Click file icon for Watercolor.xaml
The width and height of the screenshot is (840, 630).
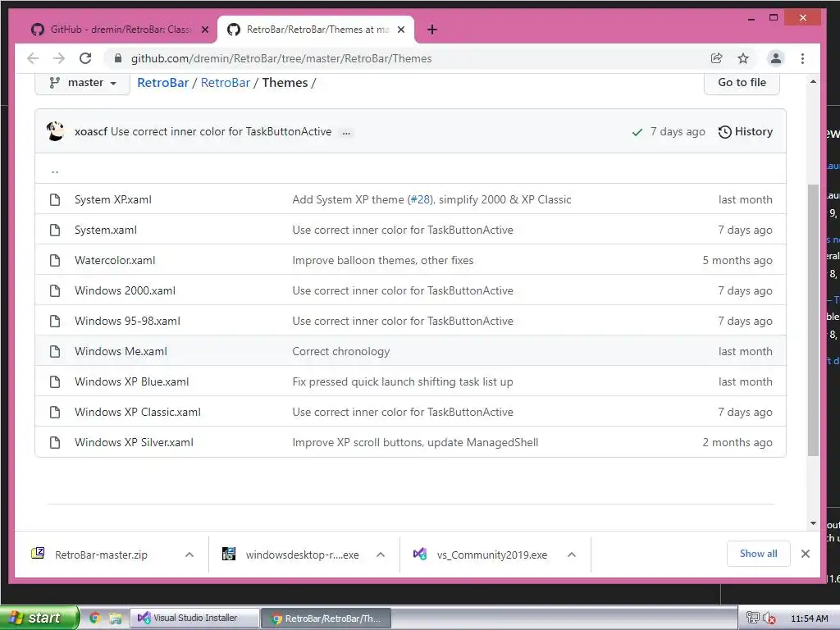coord(55,260)
